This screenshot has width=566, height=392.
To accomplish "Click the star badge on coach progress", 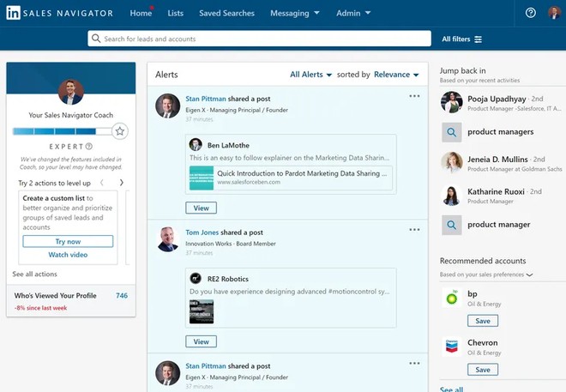I will [x=120, y=131].
